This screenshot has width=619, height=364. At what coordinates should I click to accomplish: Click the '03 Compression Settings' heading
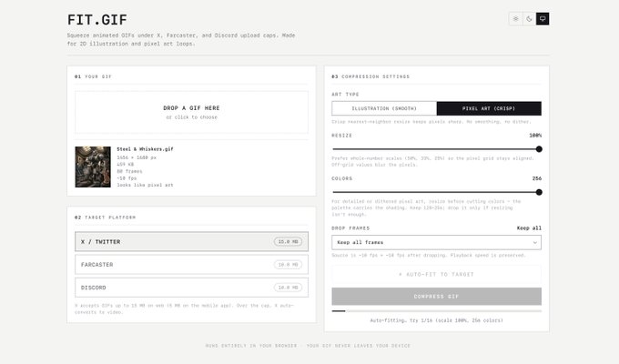tap(370, 76)
